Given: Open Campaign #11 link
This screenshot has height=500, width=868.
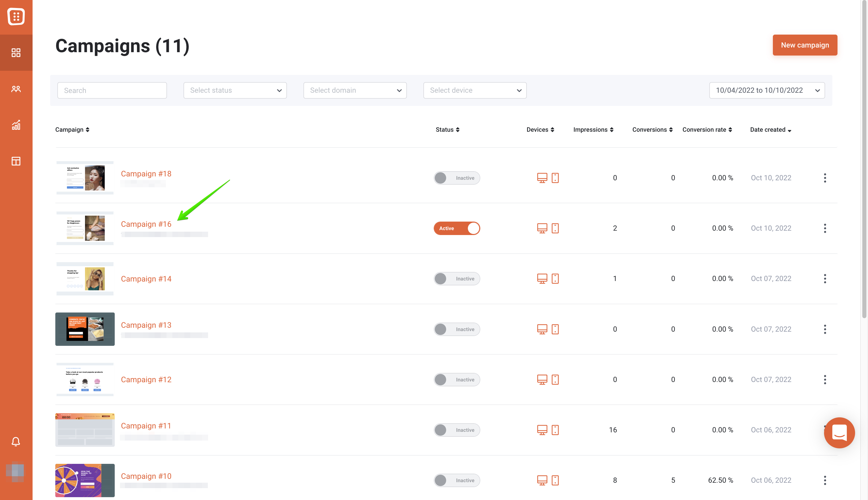Looking at the screenshot, I should 146,426.
